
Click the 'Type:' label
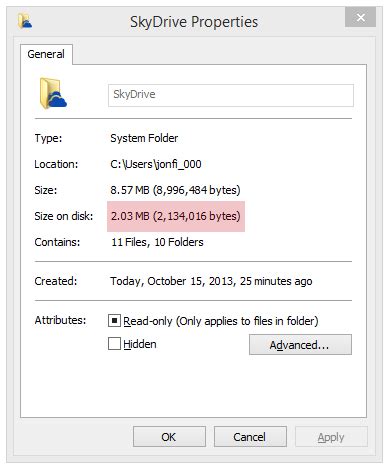[48, 138]
